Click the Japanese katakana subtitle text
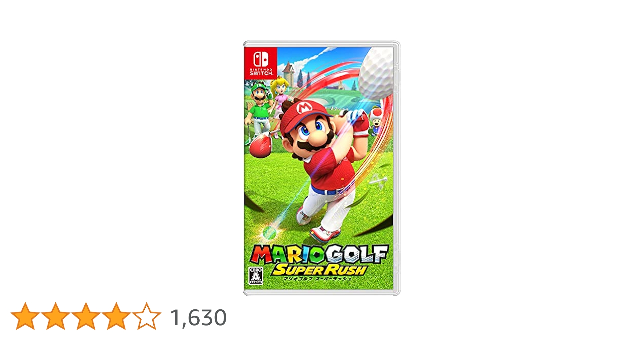This screenshot has height=337, width=644. click(x=317, y=278)
